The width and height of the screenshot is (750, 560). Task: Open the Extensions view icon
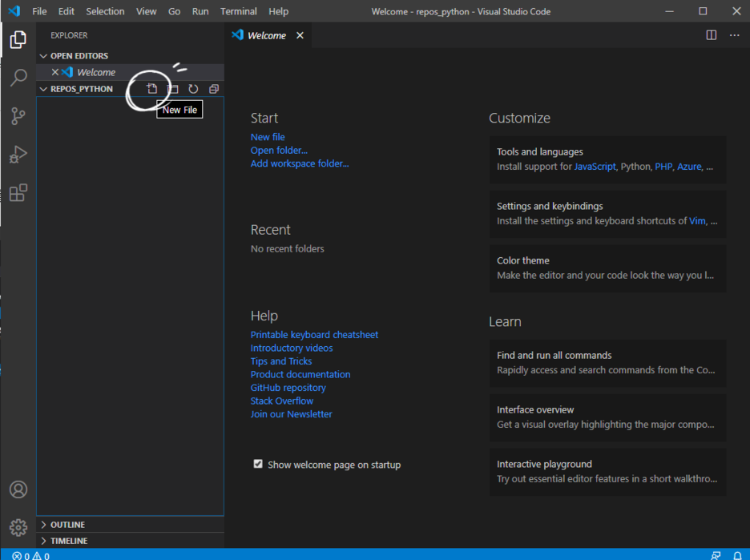point(18,193)
